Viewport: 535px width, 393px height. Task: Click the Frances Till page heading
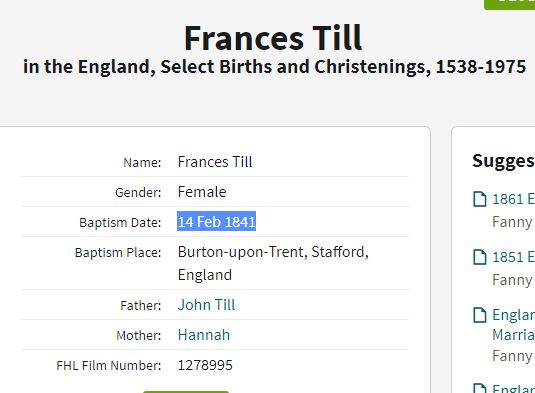pos(273,38)
